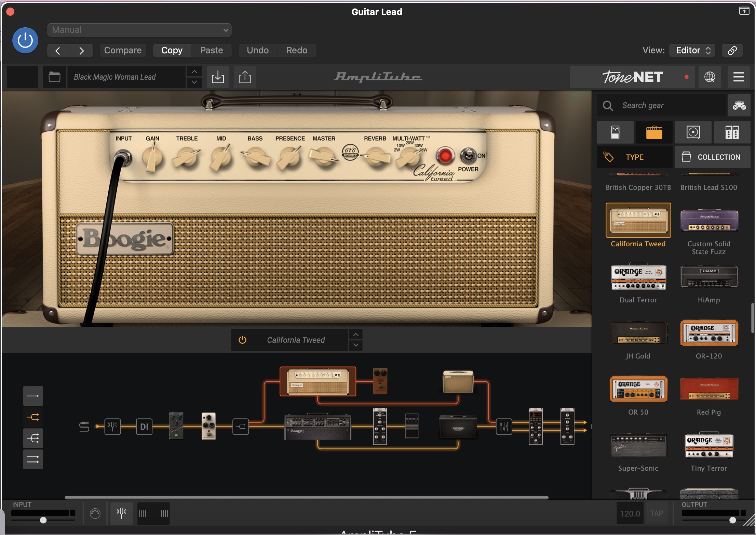Click the Copy button
This screenshot has height=535, width=756.
coord(172,50)
